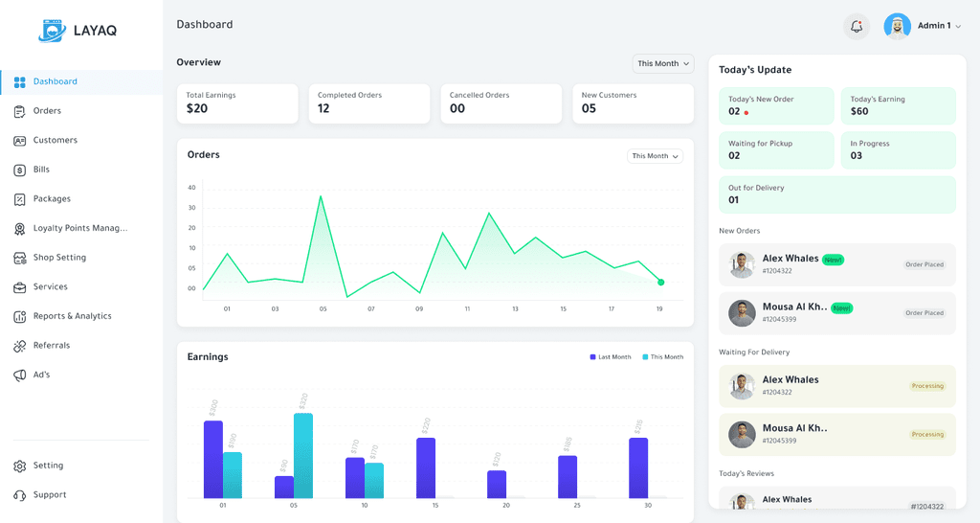The height and width of the screenshot is (523, 980).
Task: Select the Out for Delivery card
Action: [836, 194]
